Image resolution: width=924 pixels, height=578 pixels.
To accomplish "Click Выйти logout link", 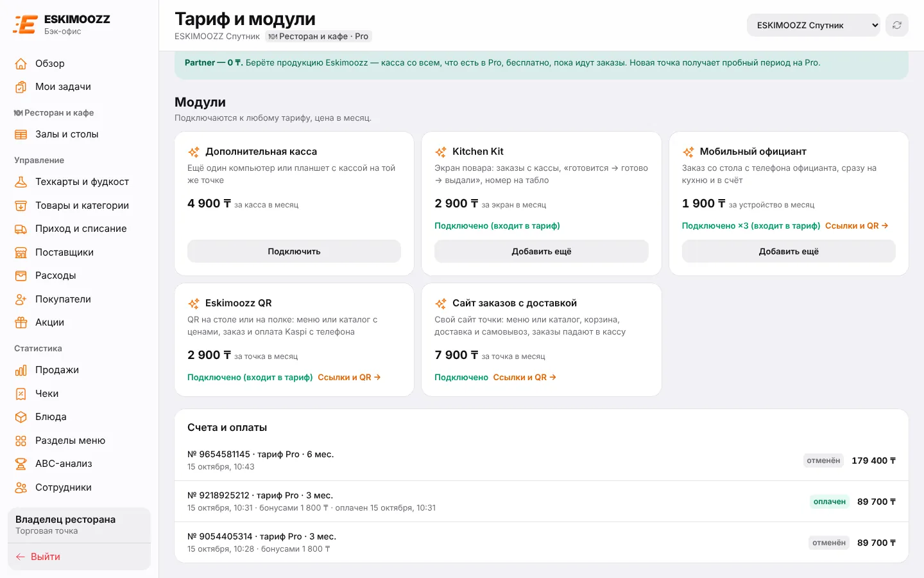I will 79,557.
